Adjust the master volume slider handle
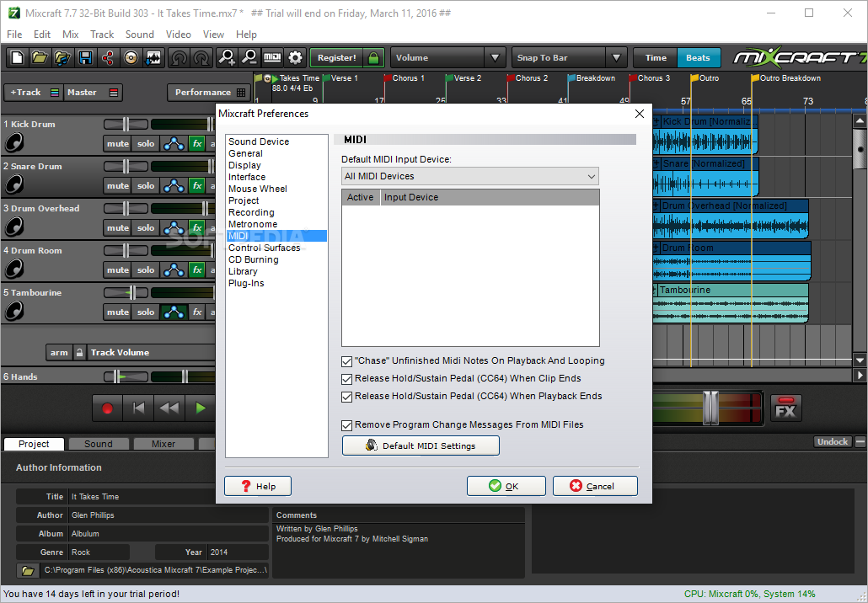The height and width of the screenshot is (603, 868). point(710,408)
